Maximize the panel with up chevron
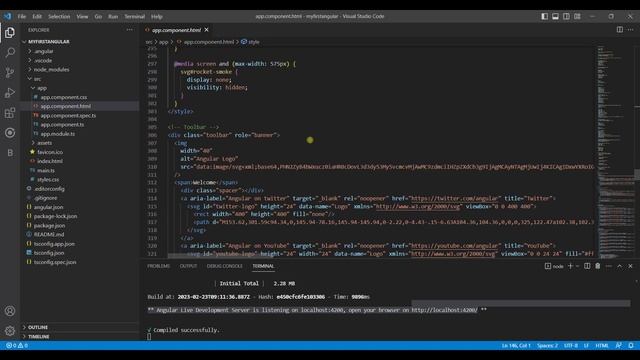This screenshot has width=640, height=360. (620, 266)
